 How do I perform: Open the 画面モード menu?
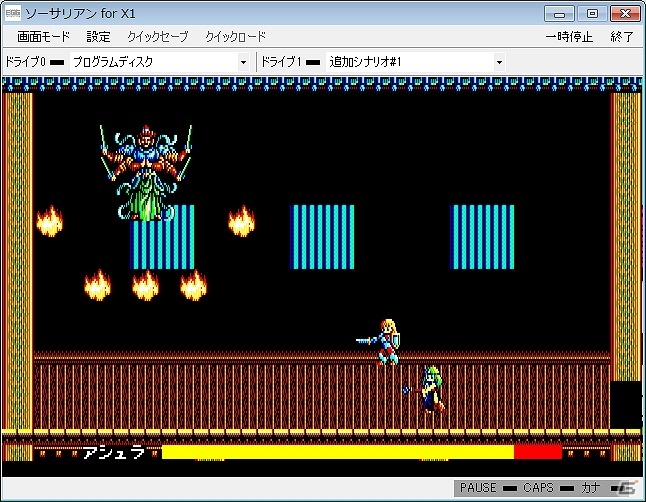click(43, 37)
